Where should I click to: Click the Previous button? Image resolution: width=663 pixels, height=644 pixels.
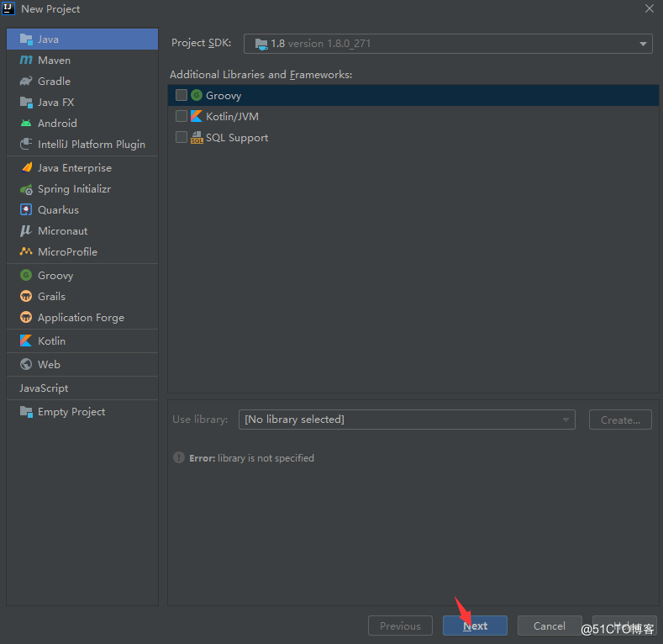[400, 626]
